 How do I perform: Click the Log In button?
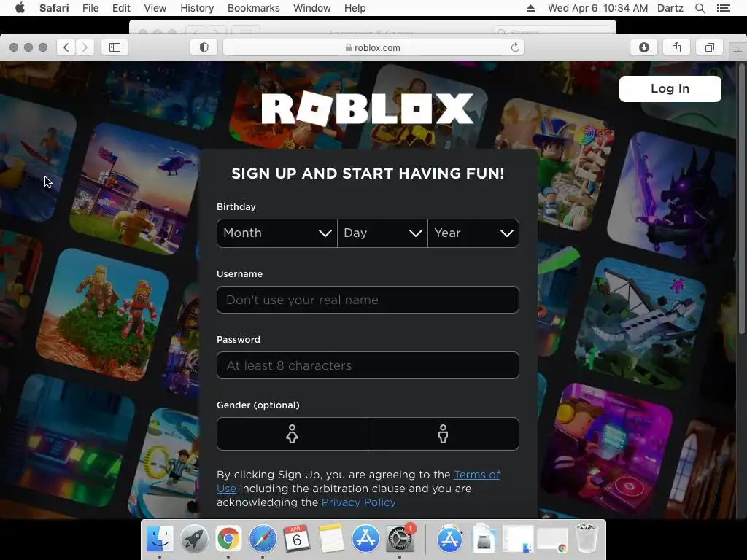pyautogui.click(x=670, y=88)
